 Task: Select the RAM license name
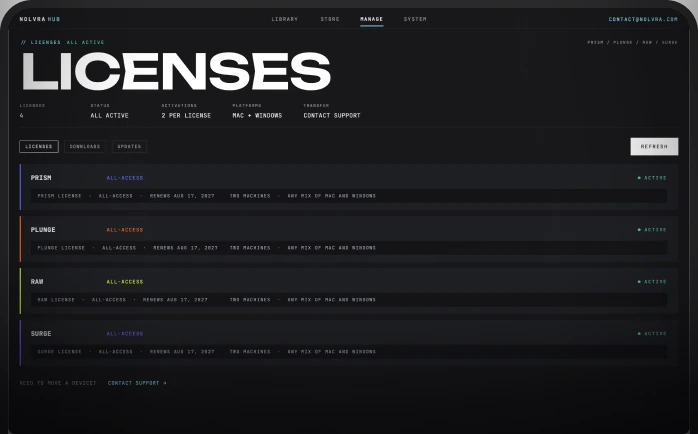point(37,282)
